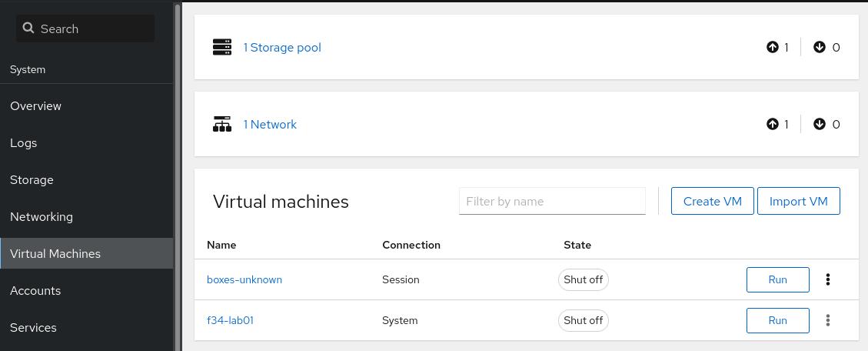Click the network inactive down-arrow icon
The image size is (868, 351).
coord(820,124)
